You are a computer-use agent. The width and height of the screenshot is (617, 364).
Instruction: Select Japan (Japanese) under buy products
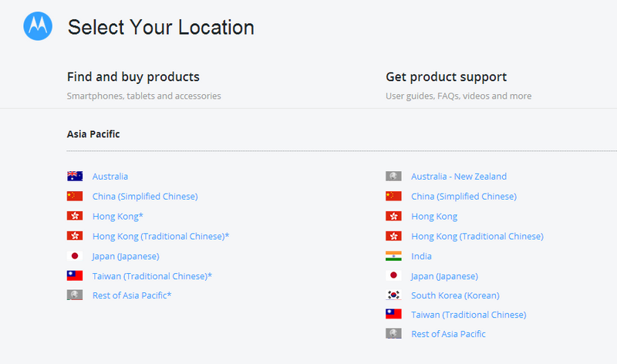tap(126, 256)
